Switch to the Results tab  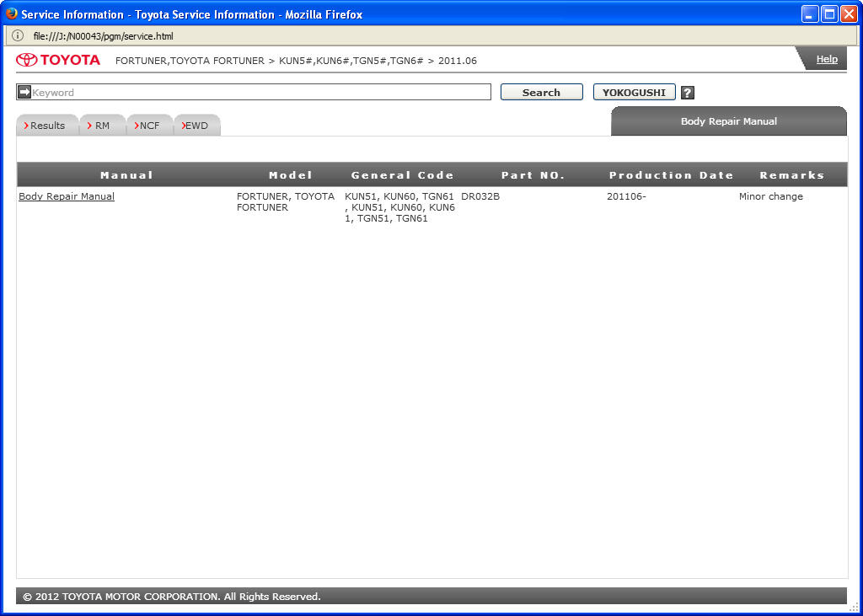(47, 126)
